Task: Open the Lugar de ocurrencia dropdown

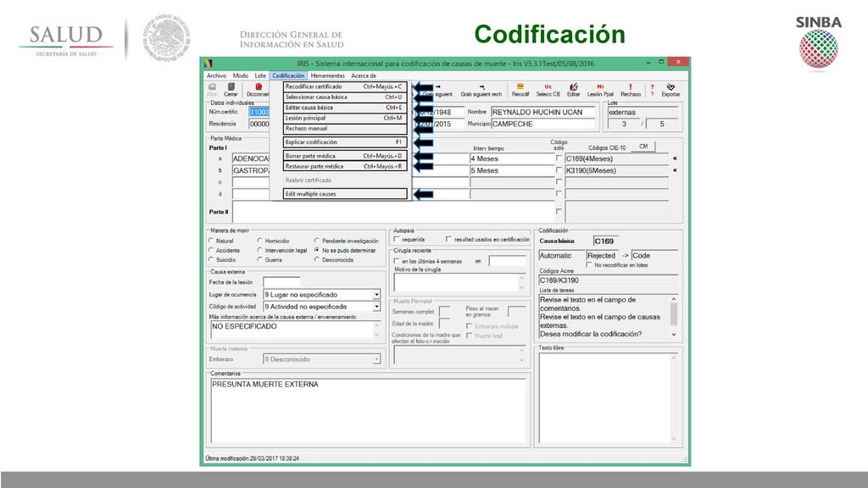Action: (376, 294)
